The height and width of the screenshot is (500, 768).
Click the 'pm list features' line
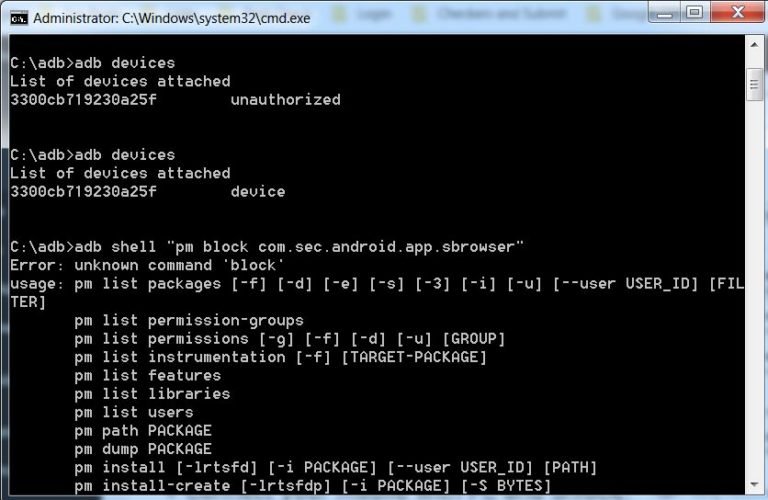coord(147,375)
